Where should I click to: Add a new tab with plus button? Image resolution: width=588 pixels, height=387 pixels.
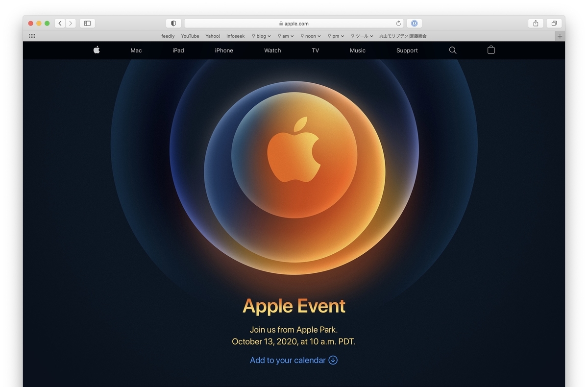click(x=560, y=36)
